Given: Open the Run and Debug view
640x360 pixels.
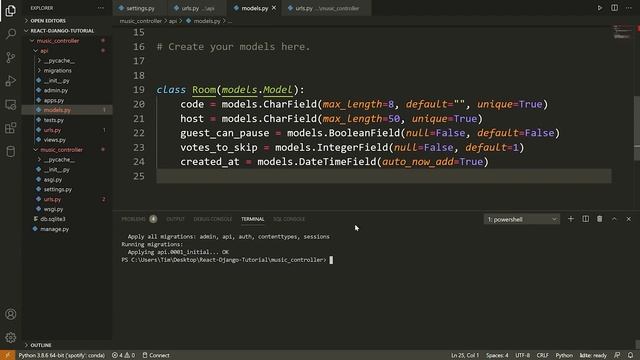Looking at the screenshot, I should [11, 81].
